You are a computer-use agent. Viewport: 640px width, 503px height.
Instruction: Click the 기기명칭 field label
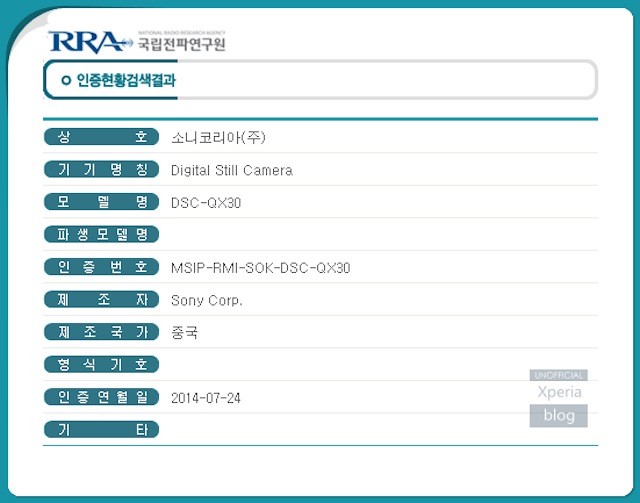pos(101,169)
